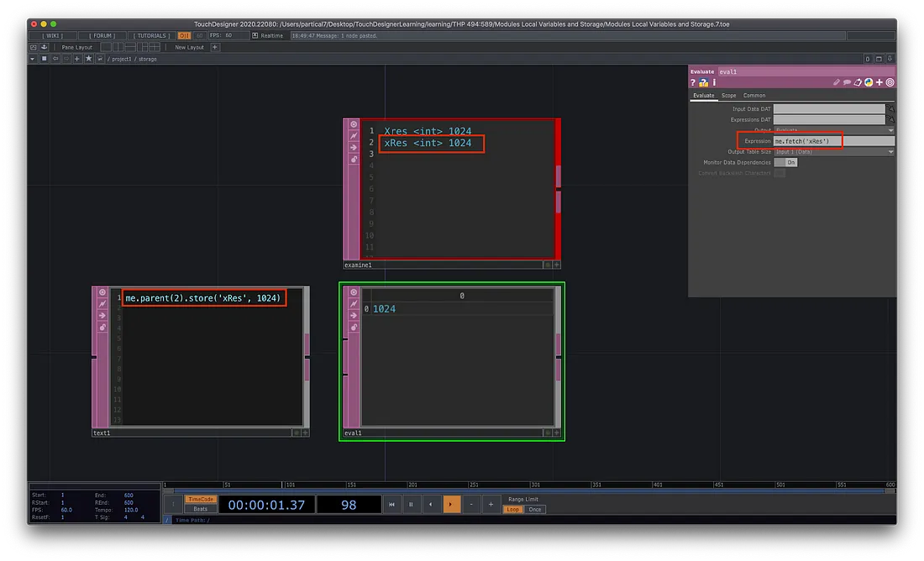Image resolution: width=924 pixels, height=561 pixels.
Task: Toggle display flag on examine1 node footer
Action: coord(548,265)
